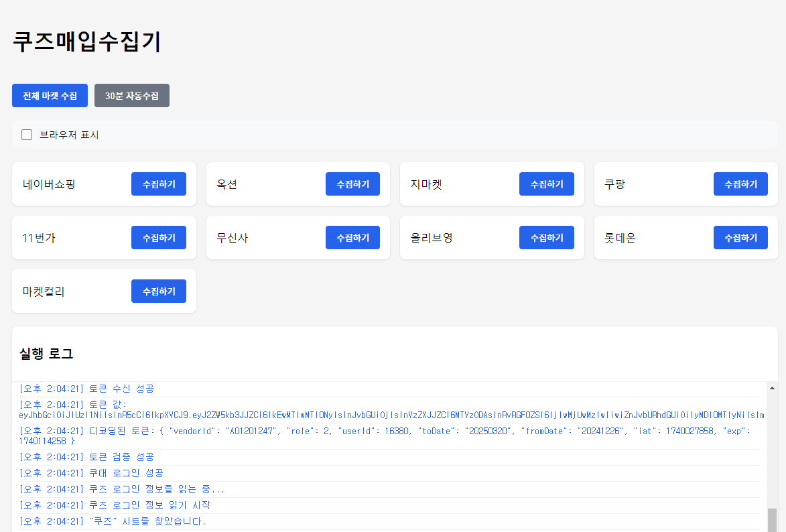Click the 무신사 market label

click(x=232, y=238)
